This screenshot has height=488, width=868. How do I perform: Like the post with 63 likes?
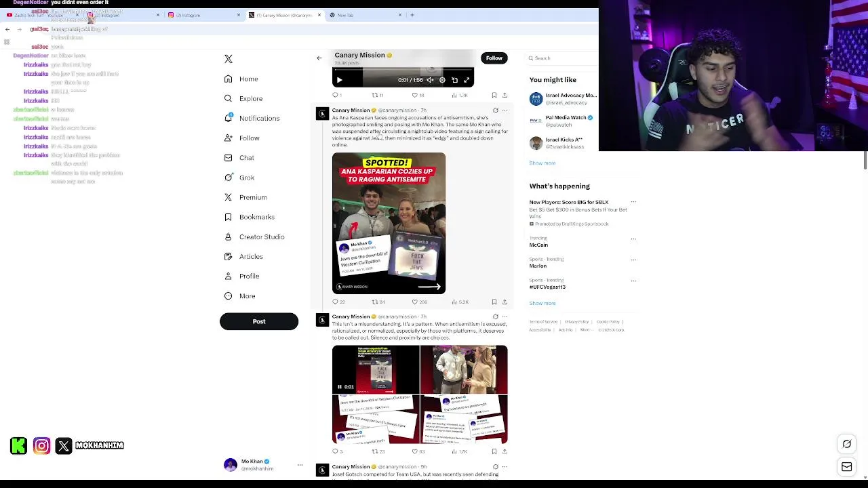(x=418, y=451)
